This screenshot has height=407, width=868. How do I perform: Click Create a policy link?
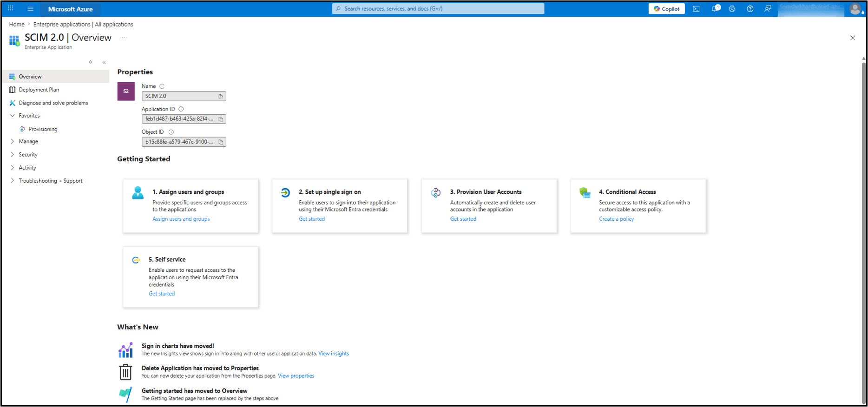pyautogui.click(x=616, y=219)
